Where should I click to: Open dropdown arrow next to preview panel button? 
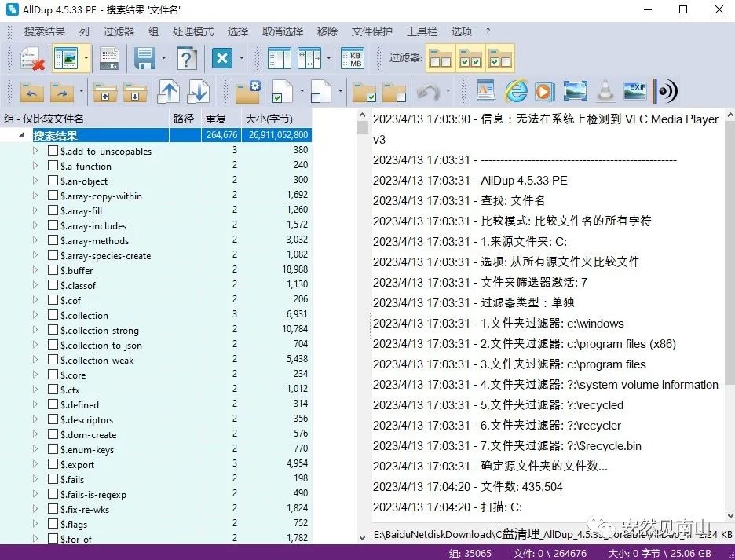(86, 59)
